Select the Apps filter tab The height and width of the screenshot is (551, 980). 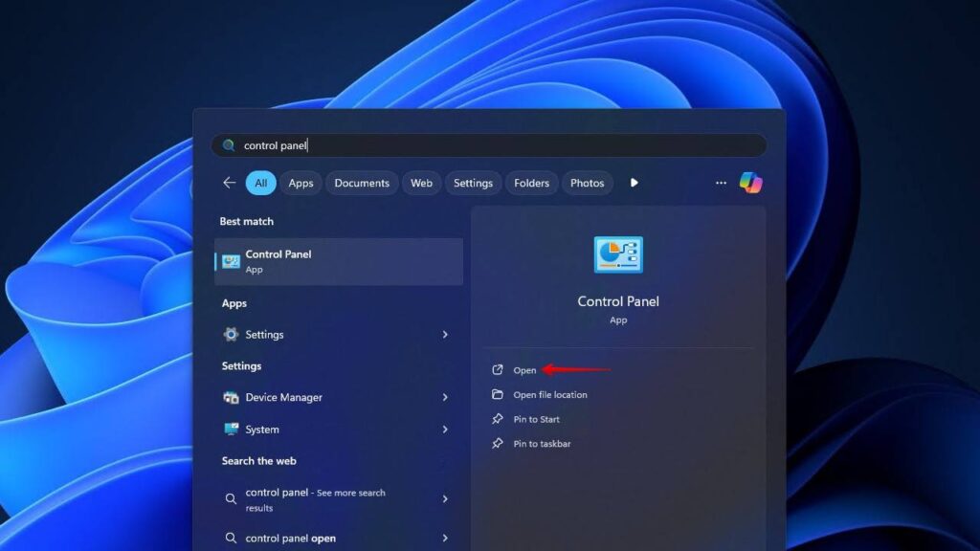point(301,183)
